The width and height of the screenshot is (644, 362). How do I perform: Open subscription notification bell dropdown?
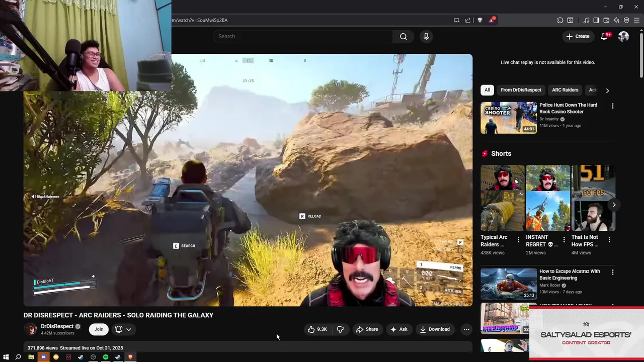coord(123,329)
